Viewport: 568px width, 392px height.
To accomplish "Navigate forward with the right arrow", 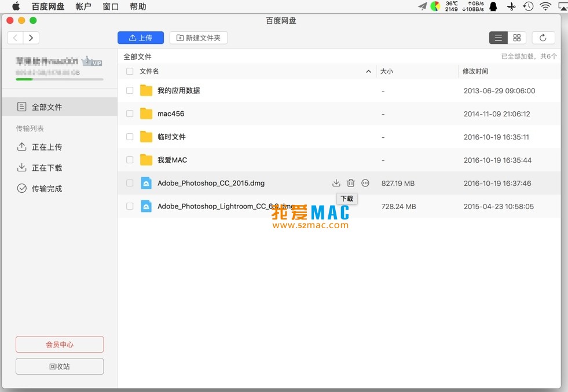I will pyautogui.click(x=31, y=38).
